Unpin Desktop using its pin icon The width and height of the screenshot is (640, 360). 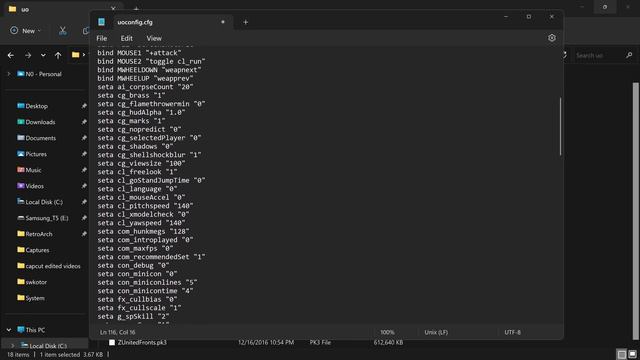coord(84,106)
